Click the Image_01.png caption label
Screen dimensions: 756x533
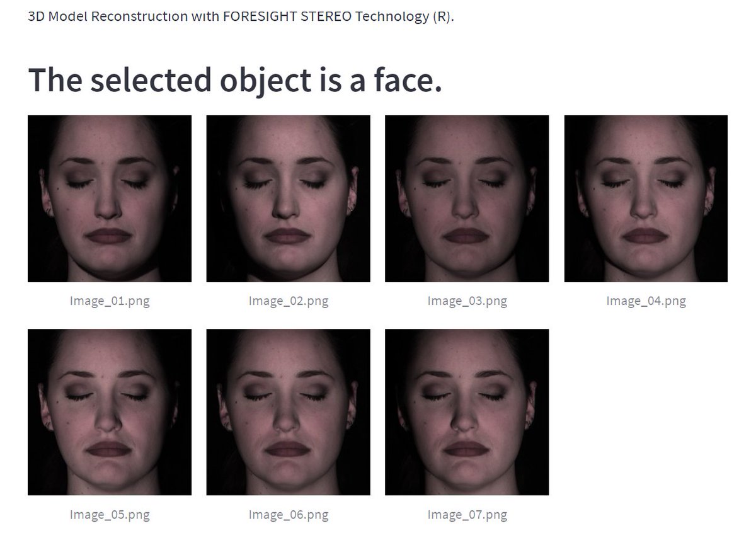pyautogui.click(x=110, y=301)
